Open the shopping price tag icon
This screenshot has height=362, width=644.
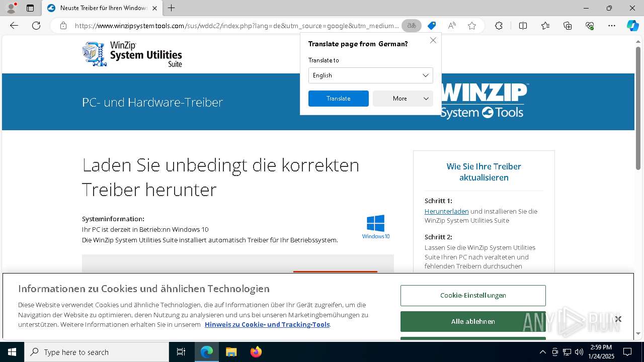coord(431,26)
